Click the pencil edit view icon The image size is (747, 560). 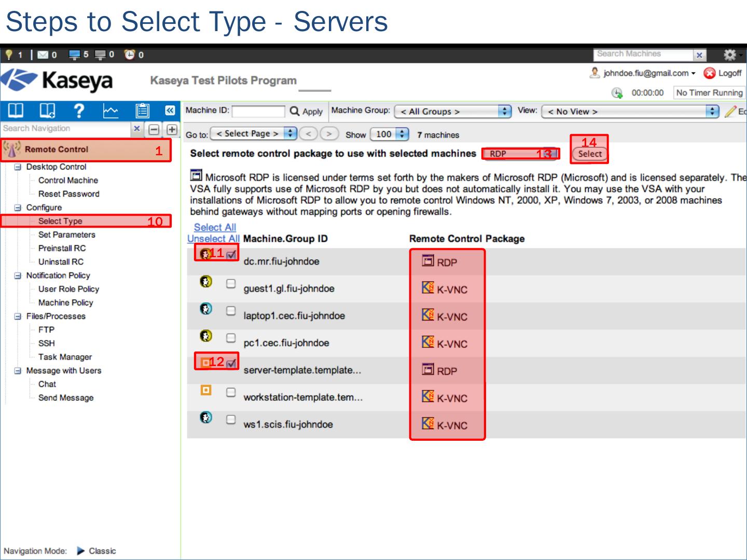pos(730,111)
